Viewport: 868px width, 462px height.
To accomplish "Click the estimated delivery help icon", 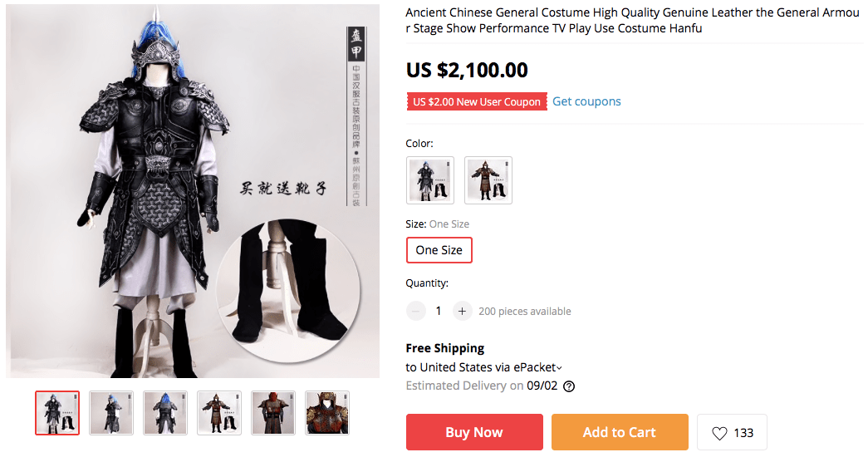I will [x=569, y=386].
